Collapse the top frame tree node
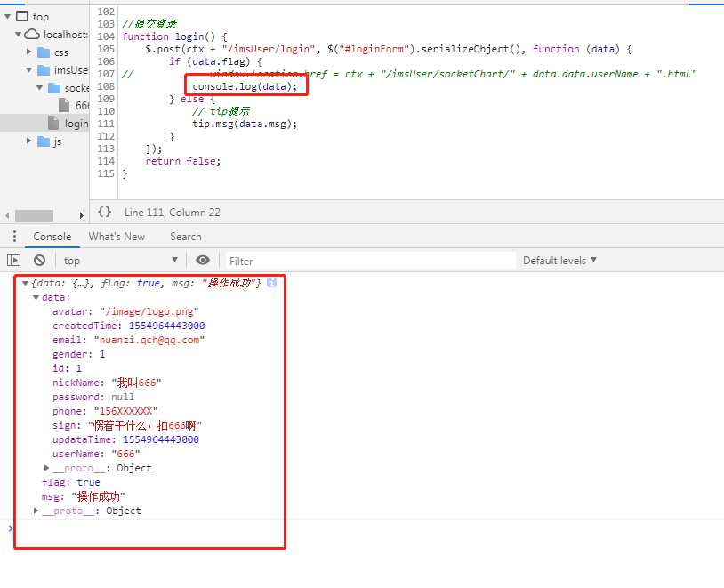The width and height of the screenshot is (724, 588). (7, 17)
